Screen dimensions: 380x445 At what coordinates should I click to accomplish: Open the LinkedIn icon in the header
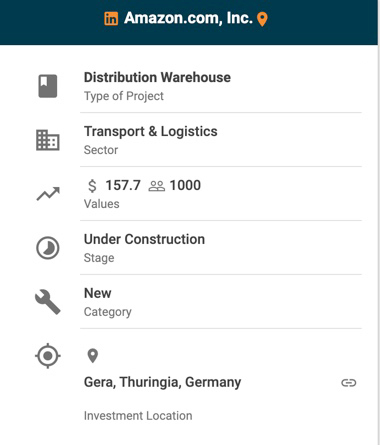coord(111,19)
